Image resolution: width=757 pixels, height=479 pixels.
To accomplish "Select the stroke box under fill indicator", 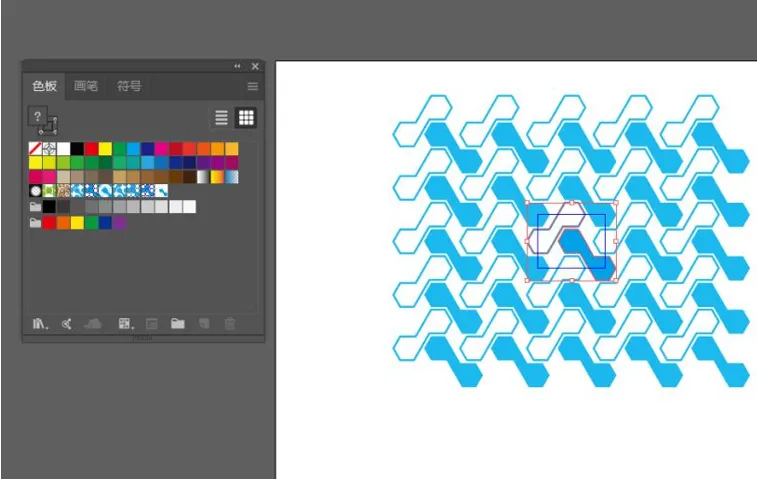I will [49, 127].
